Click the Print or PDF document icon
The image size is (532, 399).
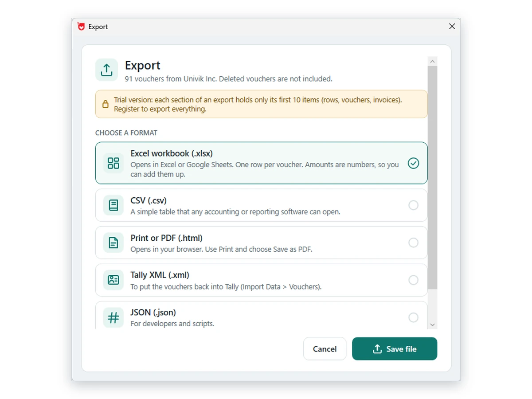[113, 243]
